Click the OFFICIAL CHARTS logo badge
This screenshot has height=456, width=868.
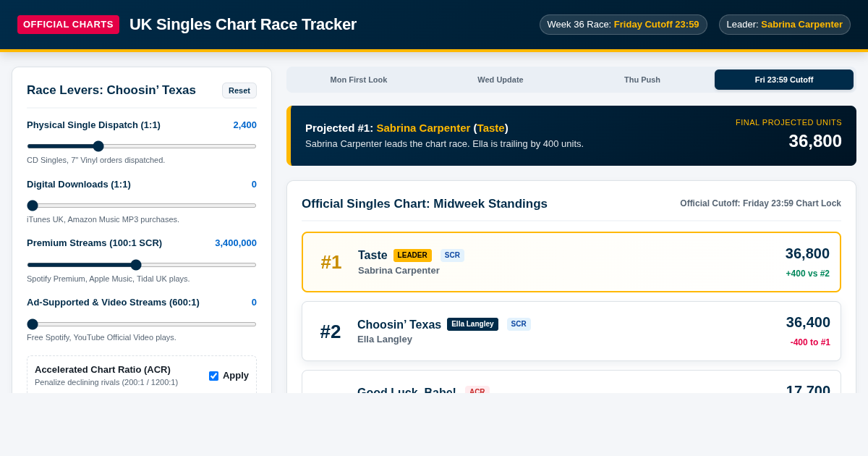(68, 25)
